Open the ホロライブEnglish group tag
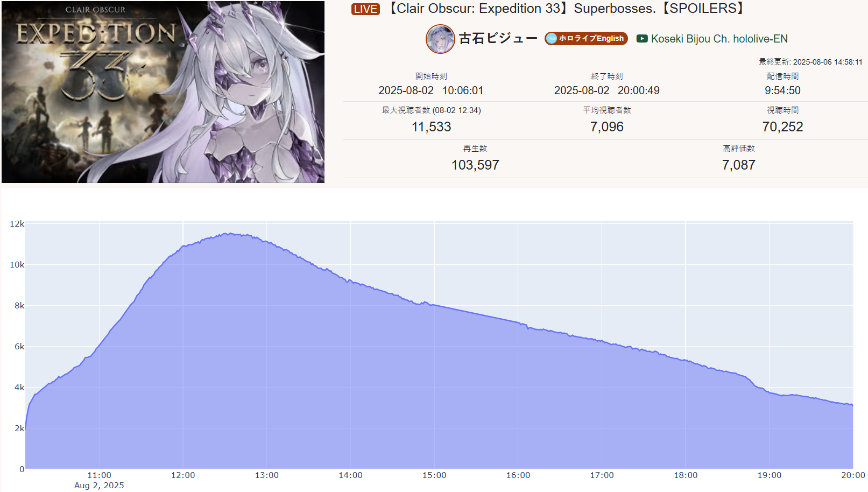 point(586,38)
